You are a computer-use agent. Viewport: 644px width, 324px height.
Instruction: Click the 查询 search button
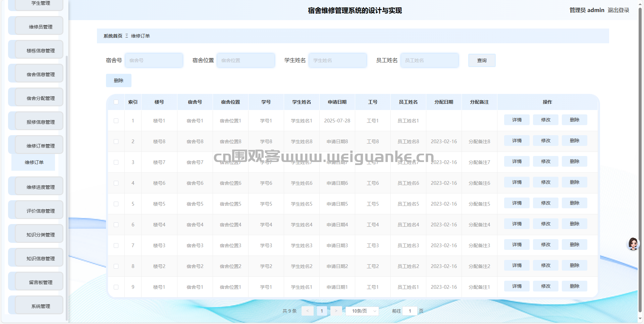pyautogui.click(x=482, y=60)
